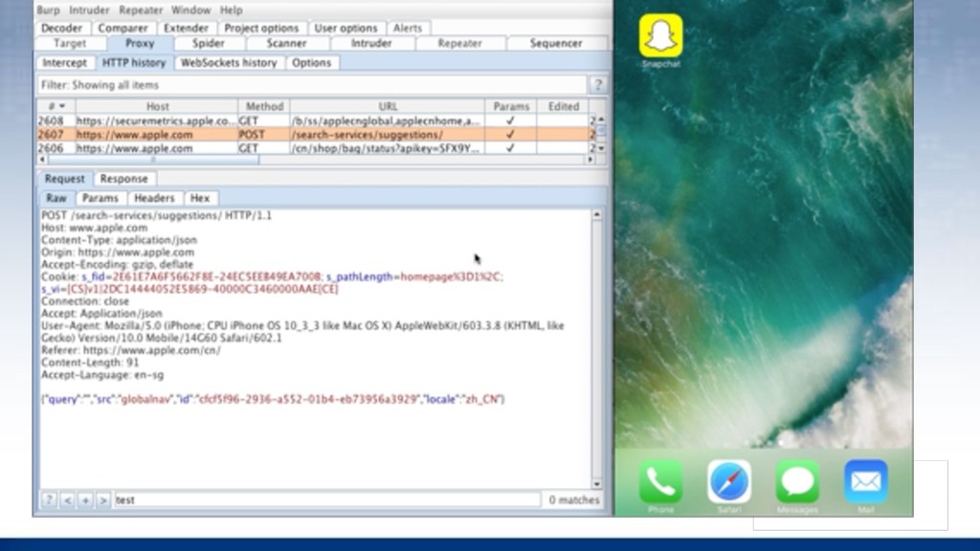The image size is (980, 551).
Task: Open the Snapchat app icon
Action: click(660, 35)
